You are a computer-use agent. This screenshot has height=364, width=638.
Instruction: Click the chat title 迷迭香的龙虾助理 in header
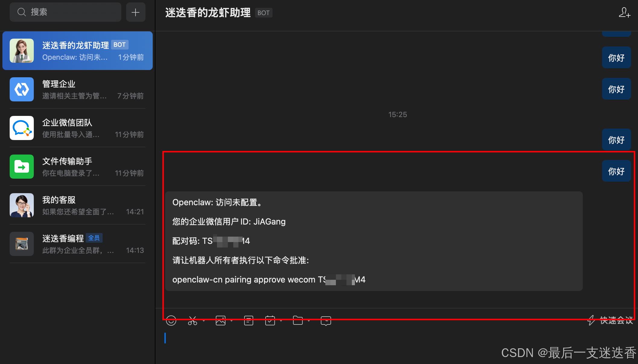pos(208,13)
